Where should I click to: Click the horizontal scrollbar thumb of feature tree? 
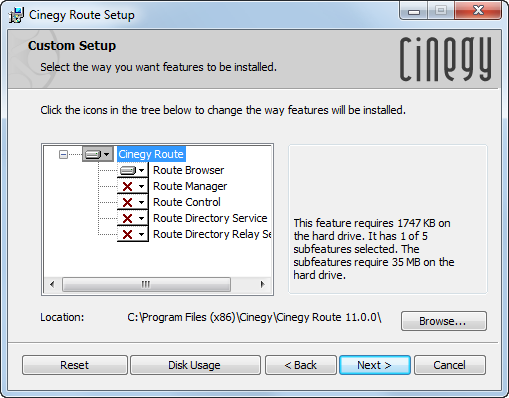tap(146, 284)
